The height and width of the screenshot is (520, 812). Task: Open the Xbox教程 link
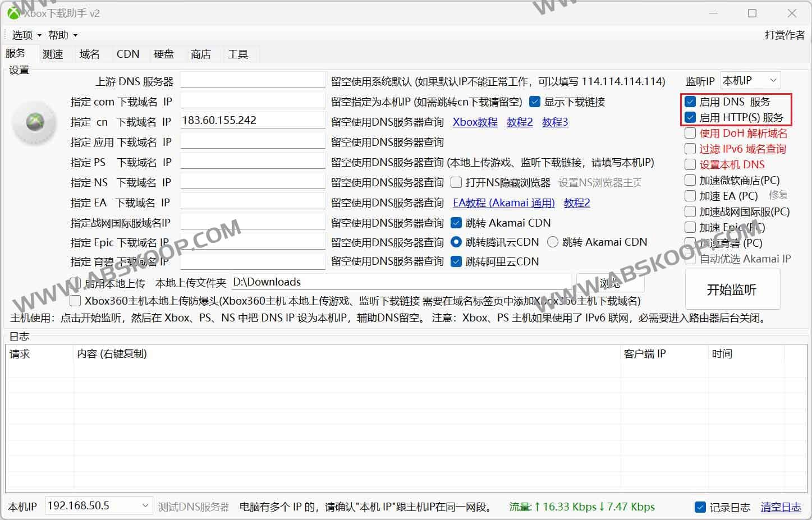[x=475, y=122]
